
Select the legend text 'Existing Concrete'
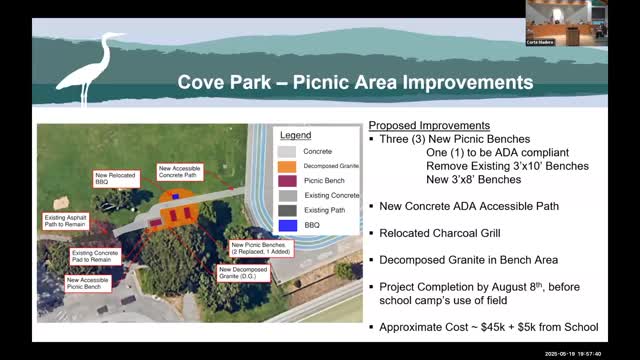pos(332,196)
